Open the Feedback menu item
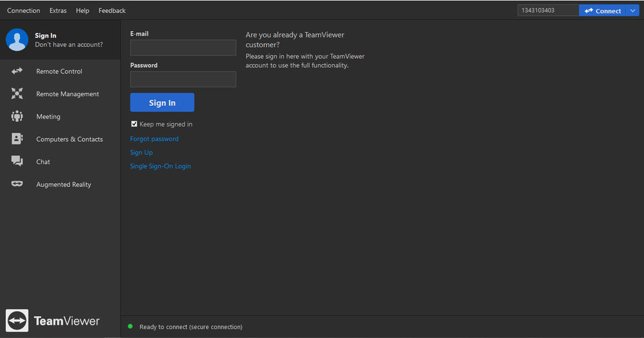The image size is (644, 338). coord(112,11)
